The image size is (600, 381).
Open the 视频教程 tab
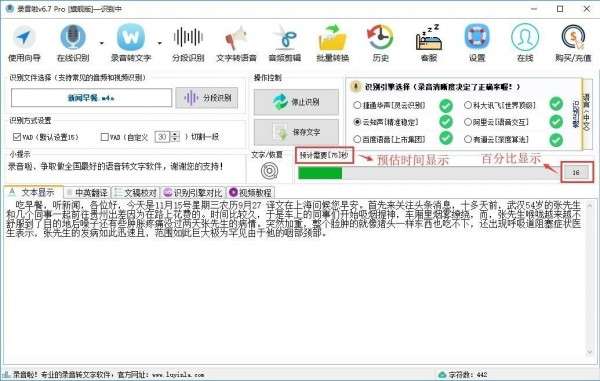251,192
